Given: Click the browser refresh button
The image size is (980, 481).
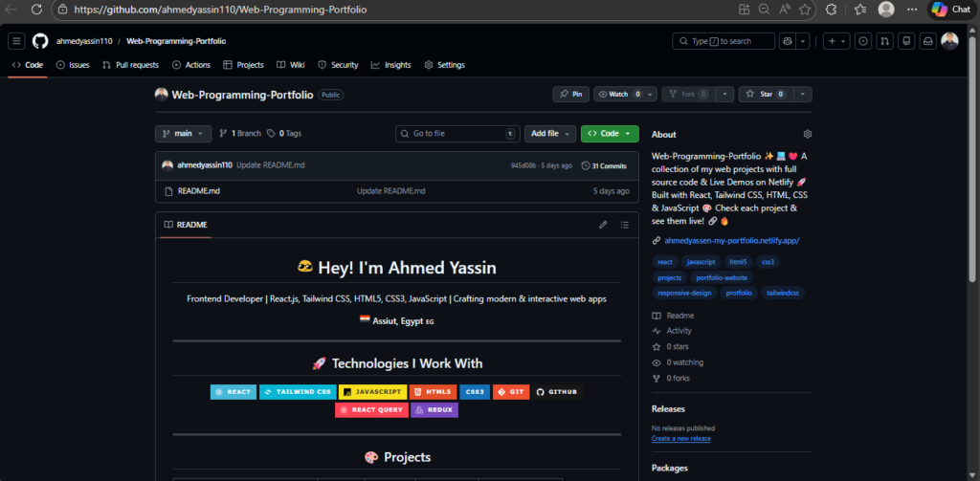Looking at the screenshot, I should [36, 10].
